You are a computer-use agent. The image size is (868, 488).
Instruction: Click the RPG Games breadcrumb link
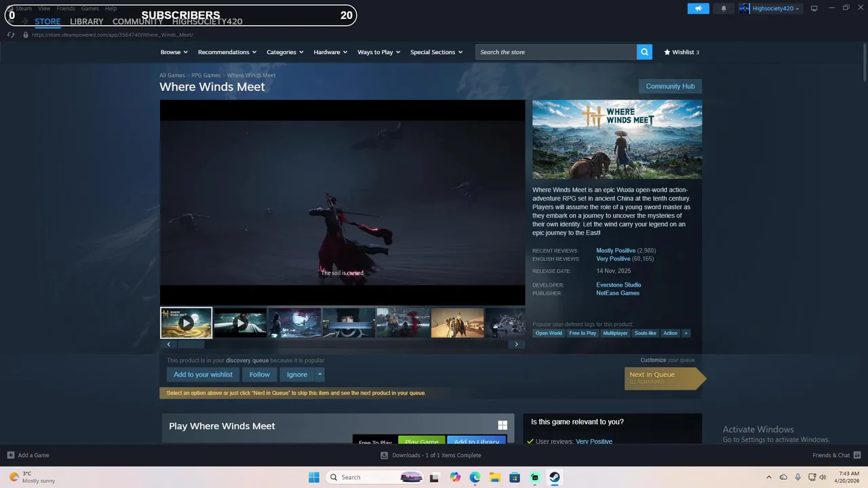(205, 75)
